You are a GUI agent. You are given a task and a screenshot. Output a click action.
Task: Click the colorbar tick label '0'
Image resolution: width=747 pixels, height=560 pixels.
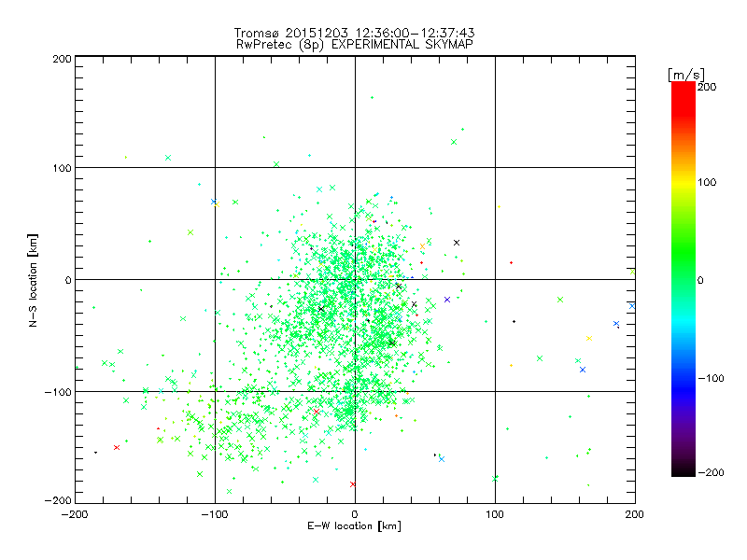(x=700, y=280)
